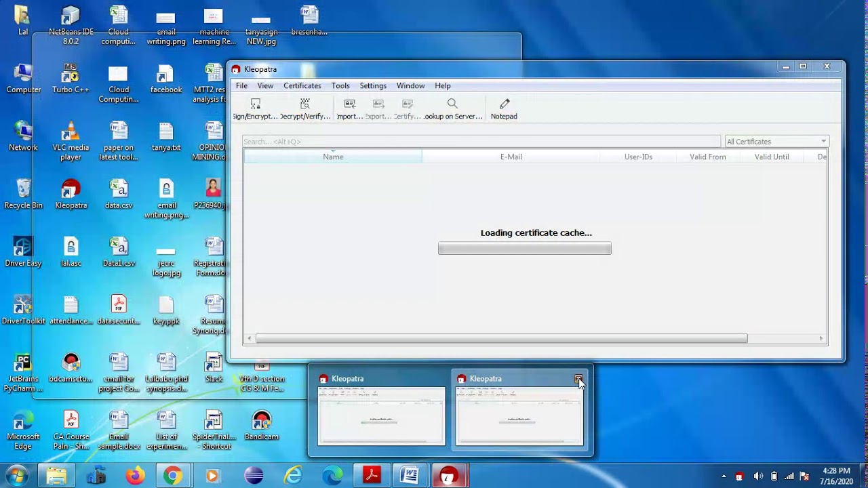Screen dimensions: 868x488
Task: Open Google Chrome from taskbar
Action: tap(172, 476)
